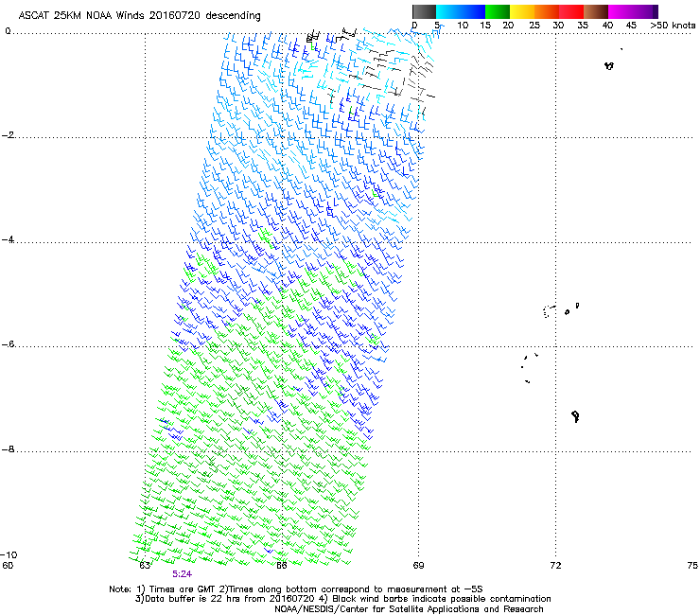Screen dimensions: 700x615
Task: Click the title text "ASCAT 25KM NOAA Winds 20160720 descending"
Action: [x=139, y=15]
